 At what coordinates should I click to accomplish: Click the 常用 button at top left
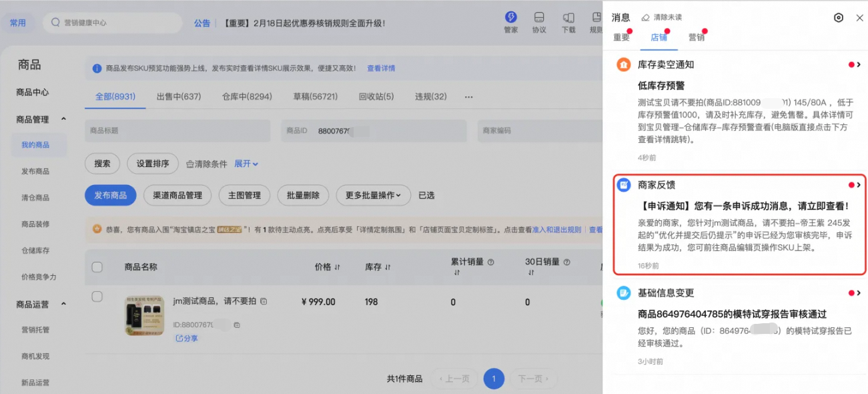(18, 23)
